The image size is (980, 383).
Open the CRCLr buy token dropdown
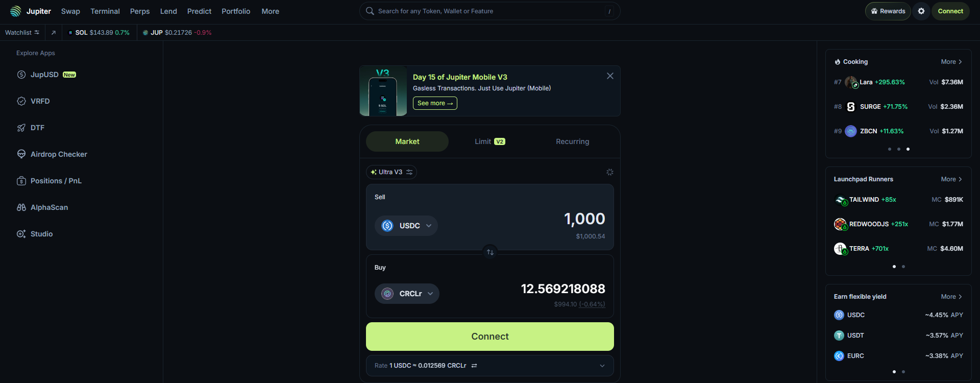407,294
